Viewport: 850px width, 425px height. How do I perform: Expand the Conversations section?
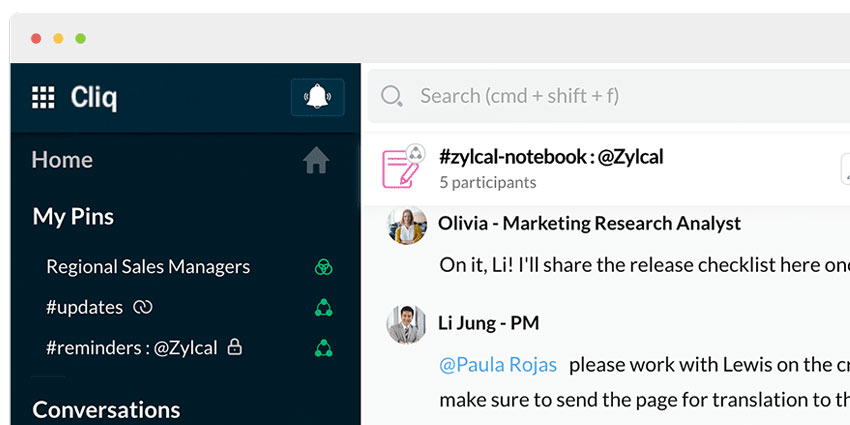[106, 410]
